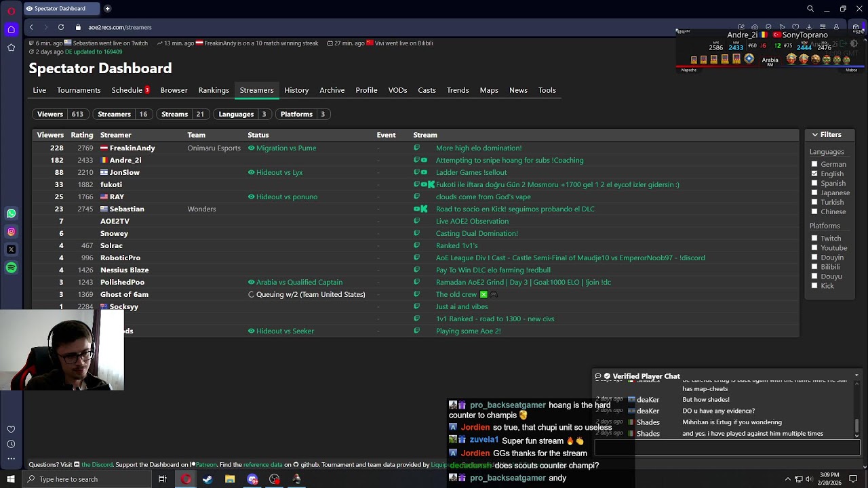The image size is (868, 488).
Task: Open the heart icon in sidebar bottom
Action: click(x=11, y=430)
